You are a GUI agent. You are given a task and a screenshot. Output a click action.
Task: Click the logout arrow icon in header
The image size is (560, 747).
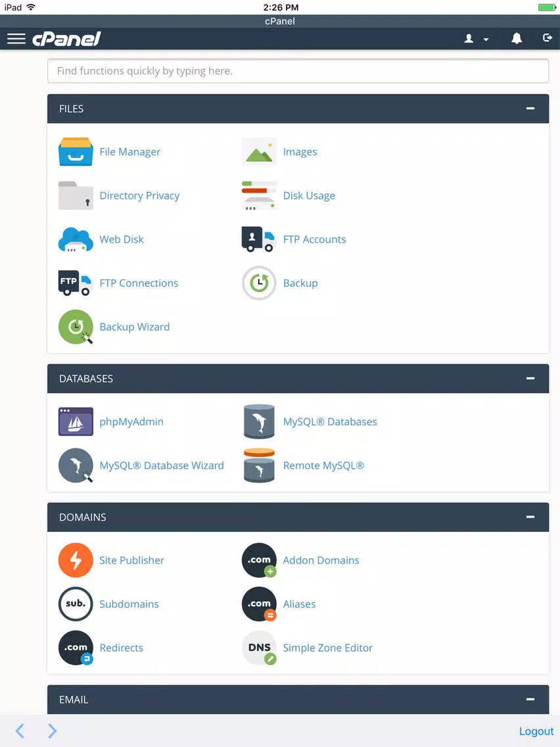tap(547, 37)
